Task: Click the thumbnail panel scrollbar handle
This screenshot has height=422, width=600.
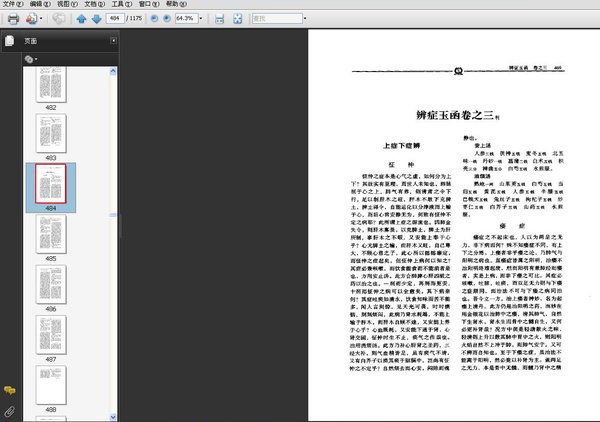Action: 113,215
